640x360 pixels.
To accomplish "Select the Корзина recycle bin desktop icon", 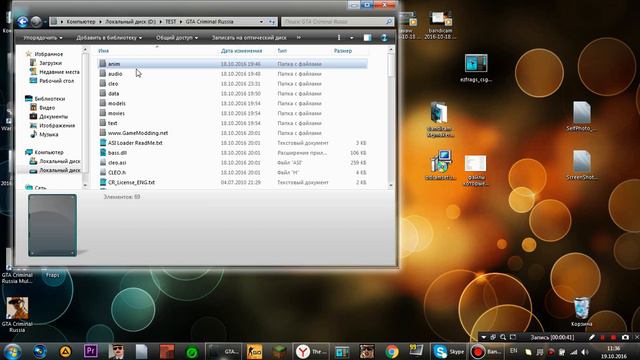I will [x=581, y=312].
